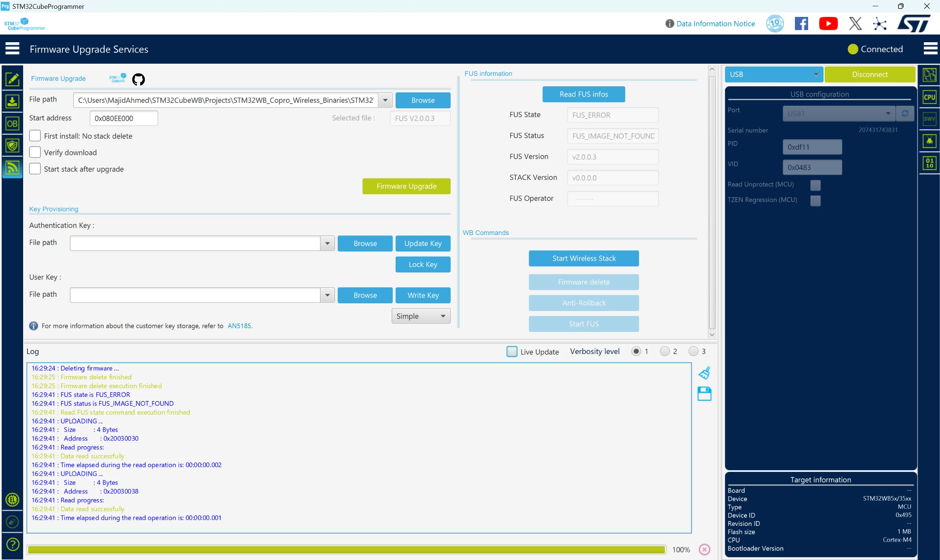
Task: Clear the log with the broom icon
Action: pos(705,373)
